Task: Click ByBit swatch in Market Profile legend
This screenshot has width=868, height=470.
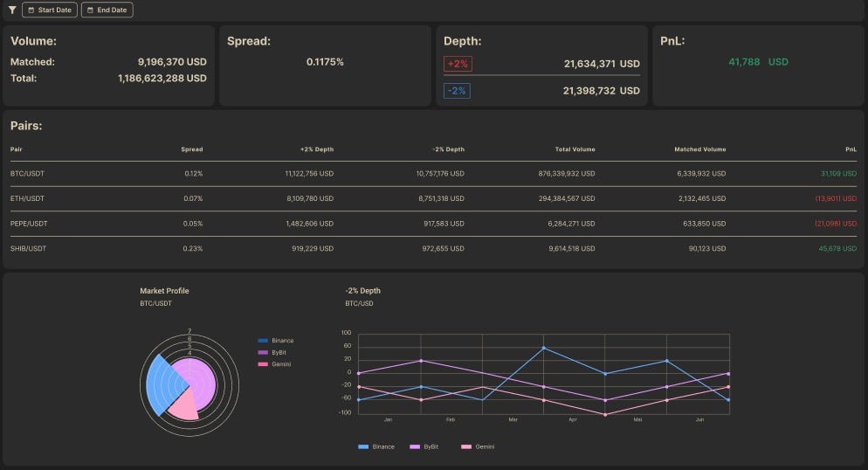Action: pyautogui.click(x=263, y=353)
